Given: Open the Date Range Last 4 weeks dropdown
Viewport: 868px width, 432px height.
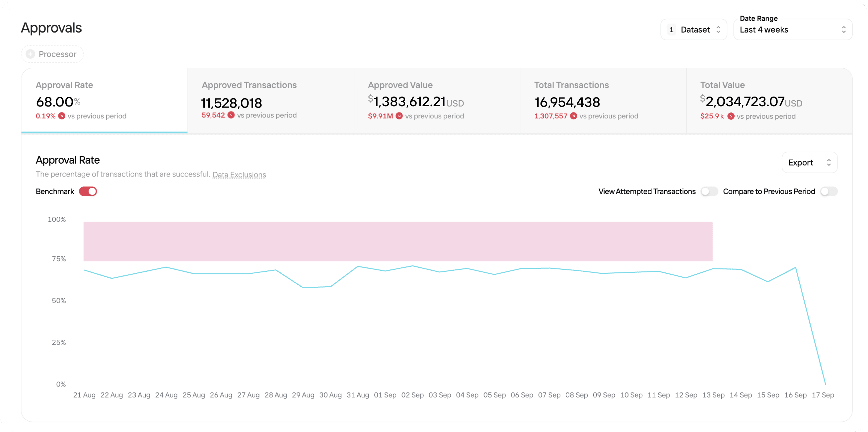Looking at the screenshot, I should click(793, 30).
